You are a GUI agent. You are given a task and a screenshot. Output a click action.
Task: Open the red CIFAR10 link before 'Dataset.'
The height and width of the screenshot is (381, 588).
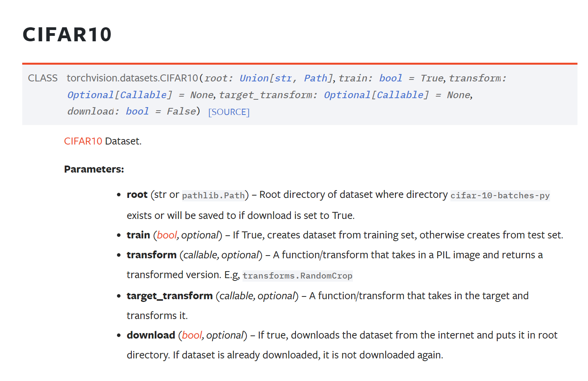click(83, 141)
